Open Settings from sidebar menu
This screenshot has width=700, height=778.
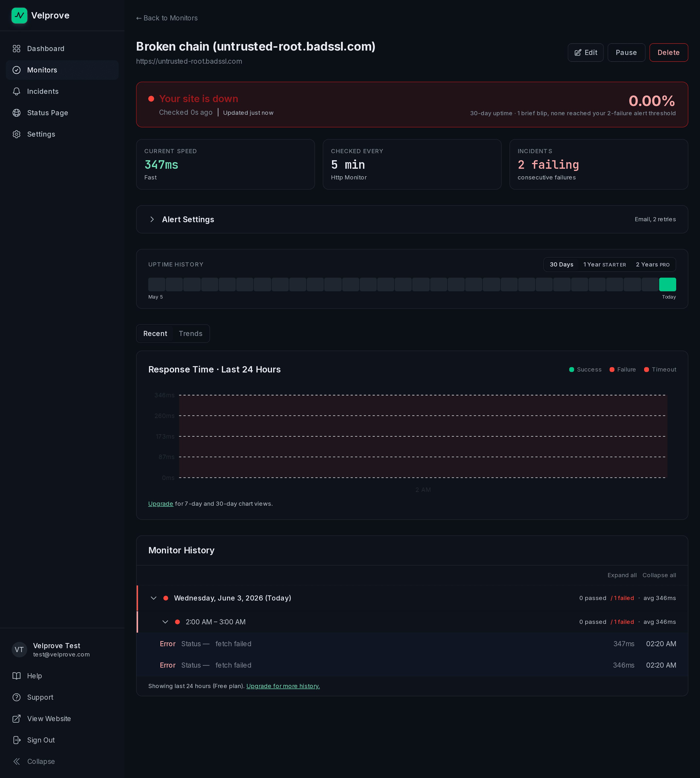point(62,134)
